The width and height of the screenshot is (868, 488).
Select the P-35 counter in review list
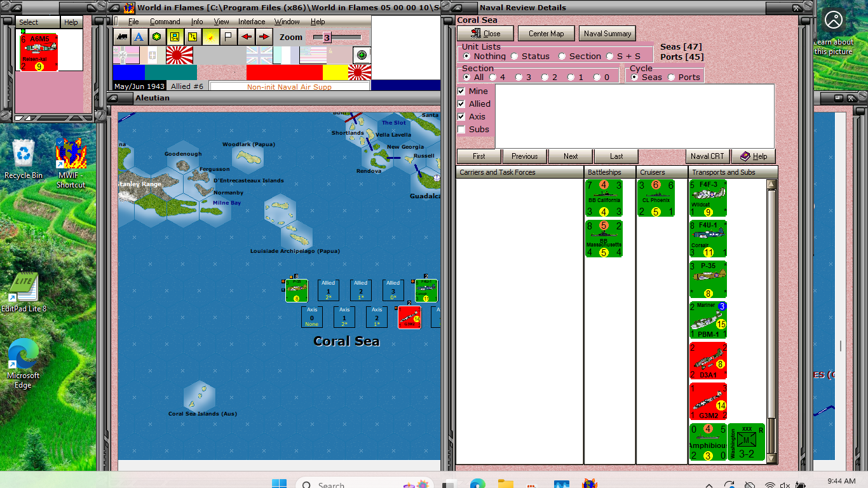coord(708,280)
